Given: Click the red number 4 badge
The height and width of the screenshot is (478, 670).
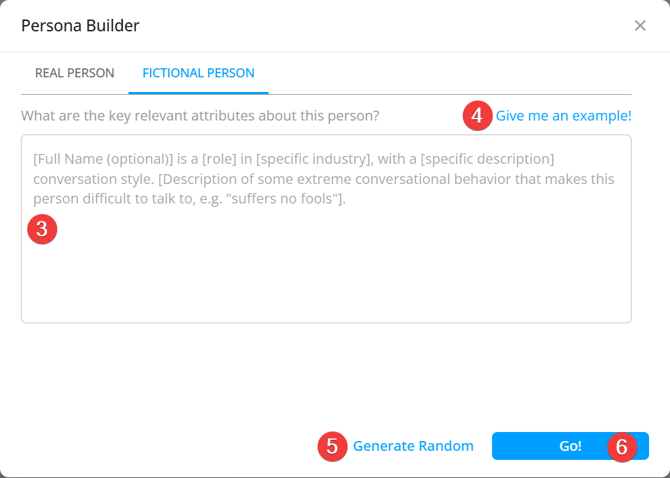Looking at the screenshot, I should click(x=477, y=116).
